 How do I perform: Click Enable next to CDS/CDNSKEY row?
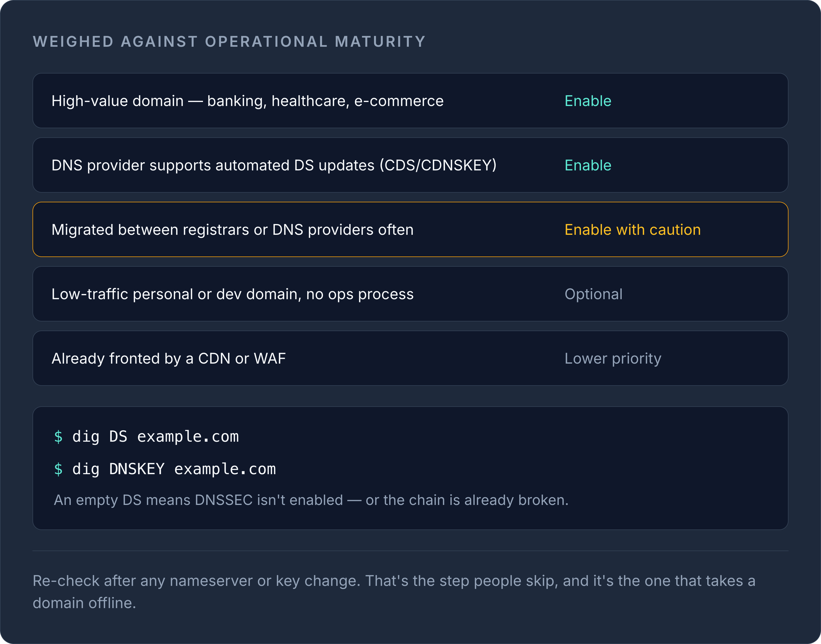[588, 166]
